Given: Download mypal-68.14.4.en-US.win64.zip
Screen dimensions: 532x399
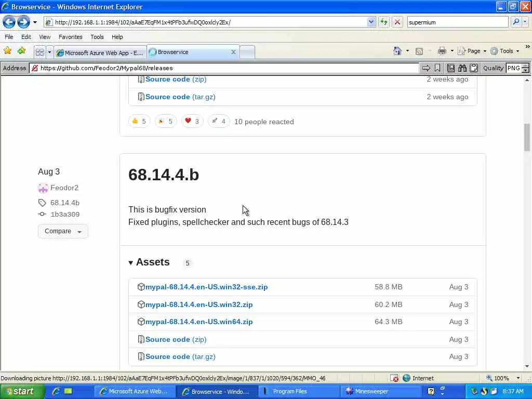Looking at the screenshot, I should click(x=199, y=322).
